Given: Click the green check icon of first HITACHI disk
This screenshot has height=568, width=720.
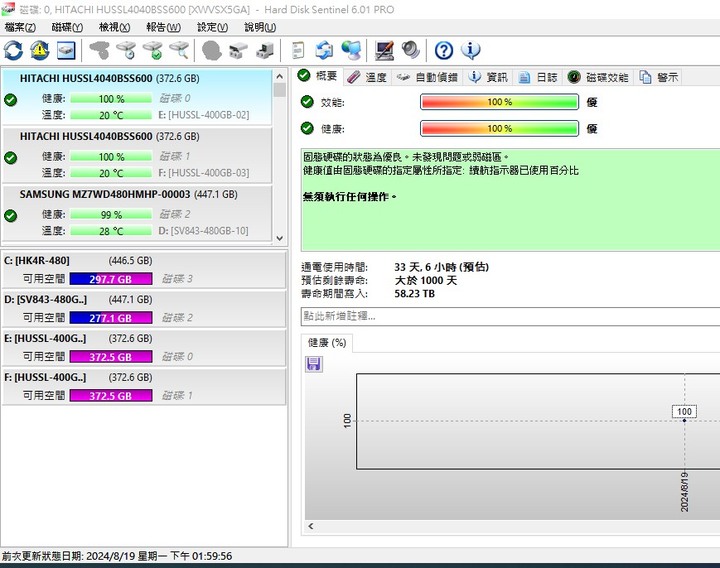Looking at the screenshot, I should (11, 100).
